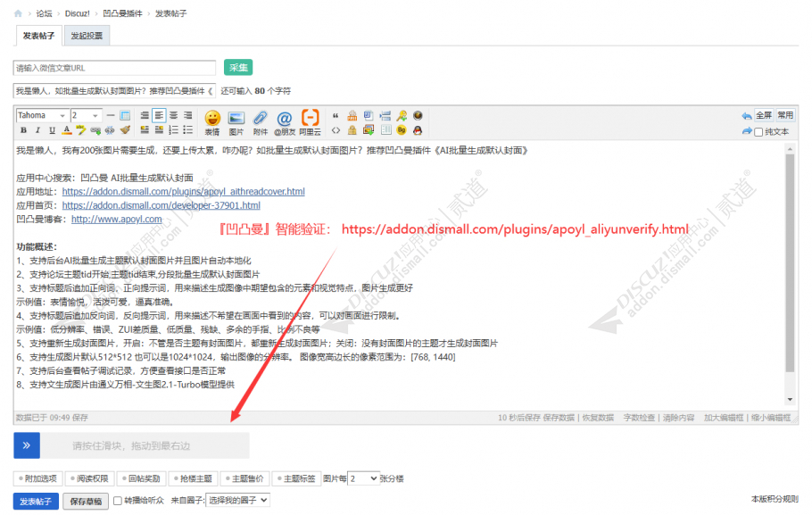Insert an ordered numbered list
Screen dimensions: 812x515
pyautogui.click(x=173, y=130)
